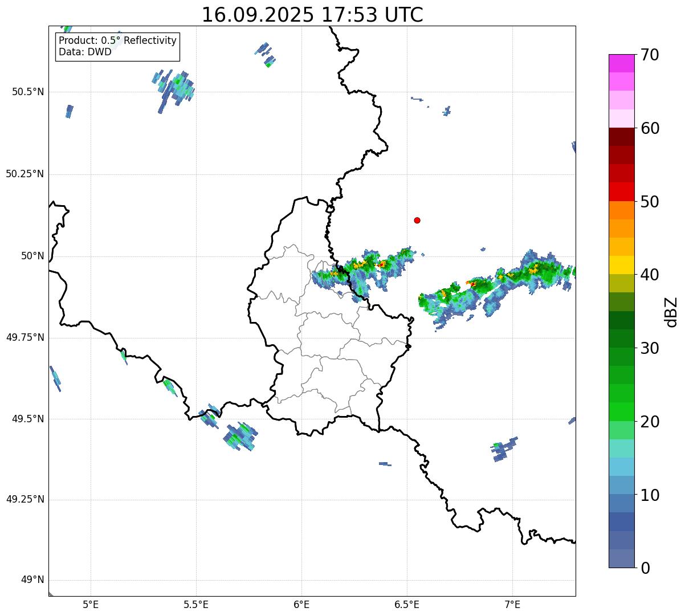Click the title 16.09.2025 17:53 UTC
685x616 pixels.
[x=312, y=15]
